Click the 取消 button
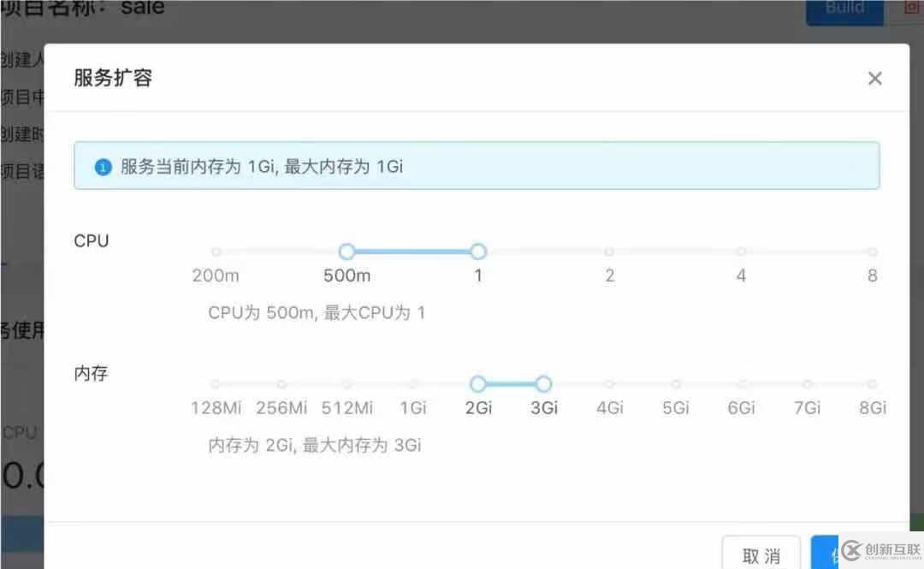This screenshot has width=924, height=569. click(x=761, y=554)
